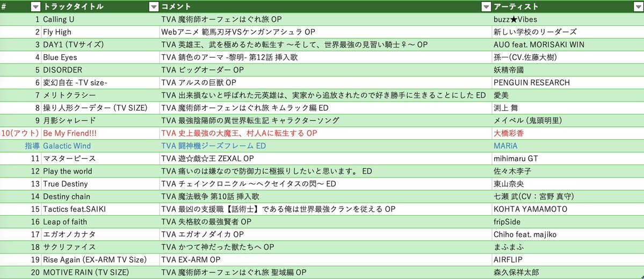The image size is (644, 279).
Task: Click the '10(アウト)' number cell
Action: point(20,133)
